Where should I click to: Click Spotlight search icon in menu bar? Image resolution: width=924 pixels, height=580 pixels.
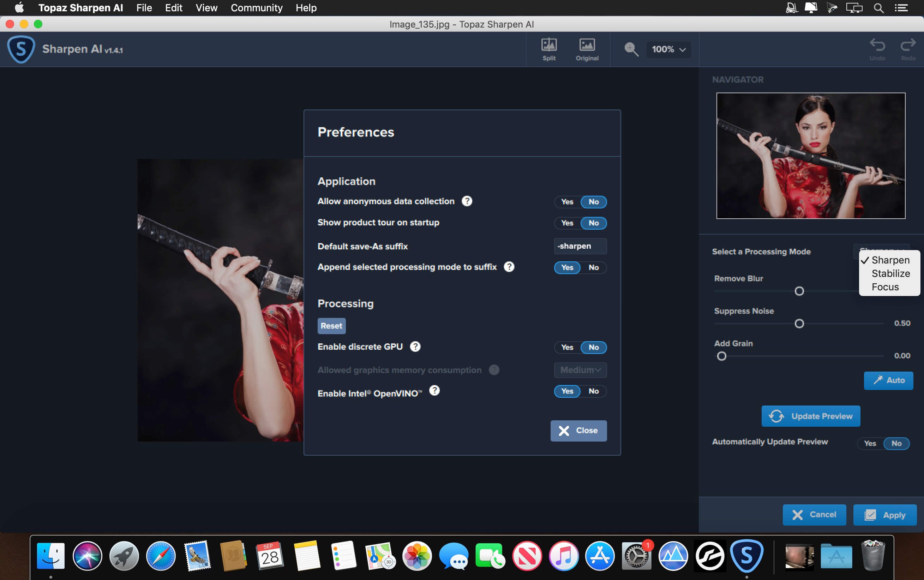coord(879,8)
